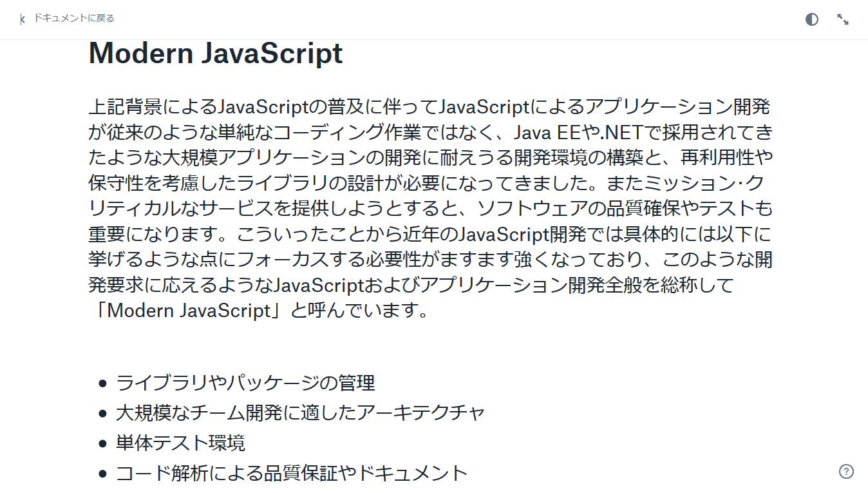Click bullet item 単体テスト環境
868x493 pixels.
[180, 443]
